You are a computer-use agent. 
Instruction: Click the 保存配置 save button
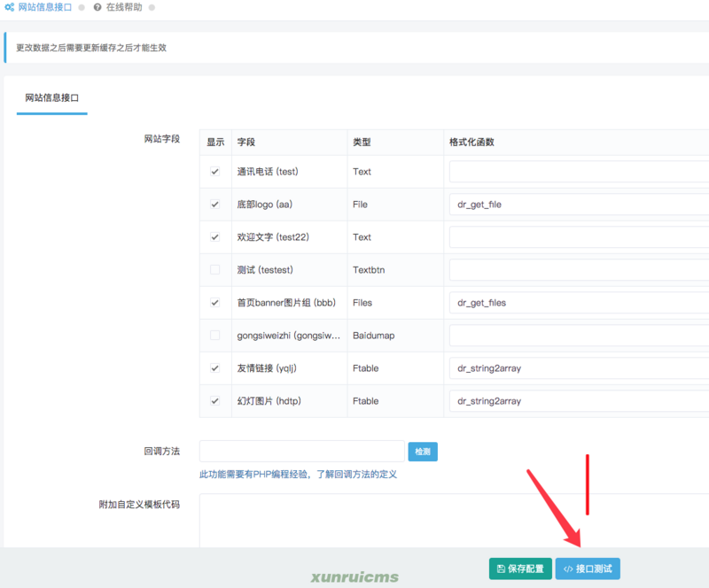520,569
